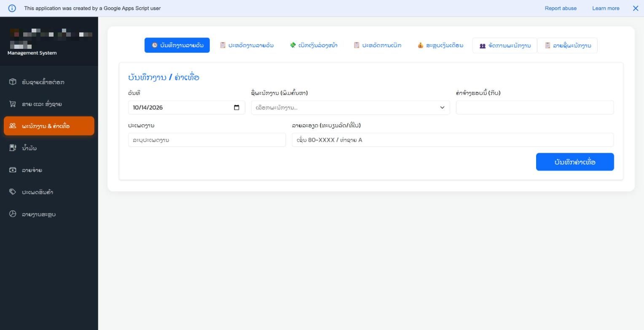Screen dimensions: 644x330
Task: Click the Report abuse link
Action: pyautogui.click(x=561, y=8)
